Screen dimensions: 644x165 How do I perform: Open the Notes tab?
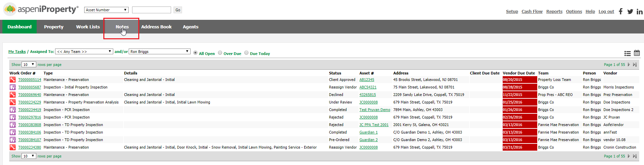tap(122, 27)
